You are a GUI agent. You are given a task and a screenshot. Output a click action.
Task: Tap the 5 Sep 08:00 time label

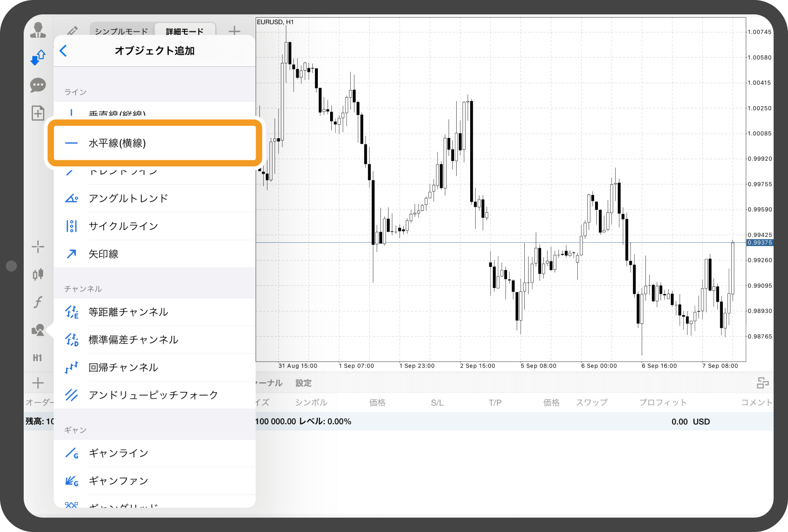538,366
